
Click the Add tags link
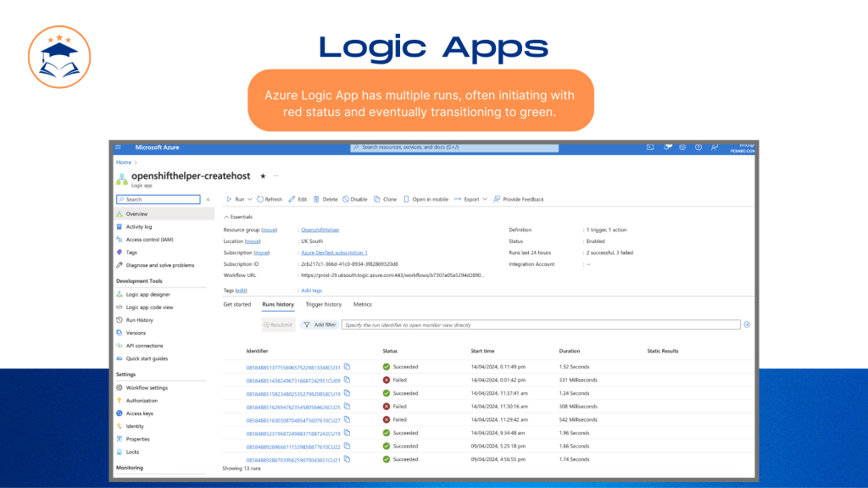311,291
